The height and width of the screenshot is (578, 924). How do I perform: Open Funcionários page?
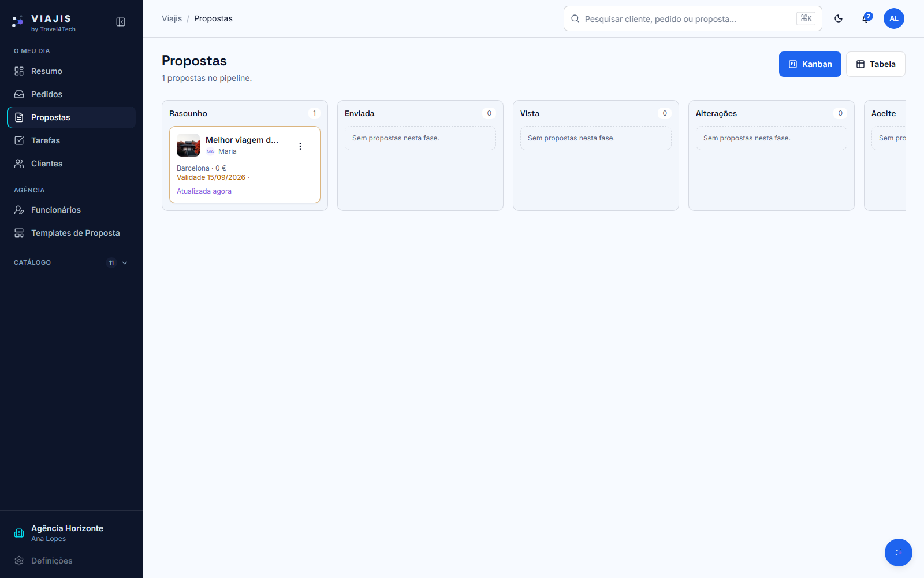[72, 210]
